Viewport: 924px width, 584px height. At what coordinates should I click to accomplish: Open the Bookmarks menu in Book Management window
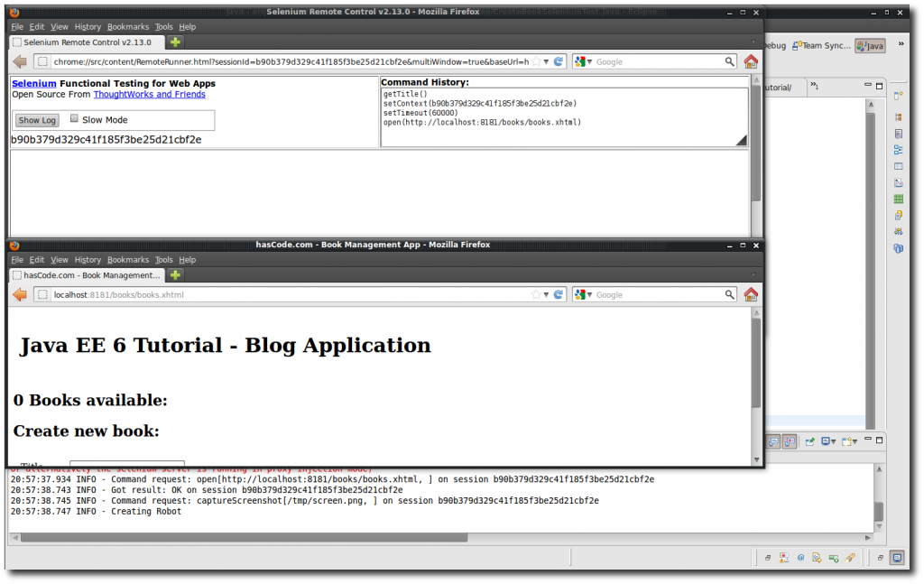pos(128,260)
